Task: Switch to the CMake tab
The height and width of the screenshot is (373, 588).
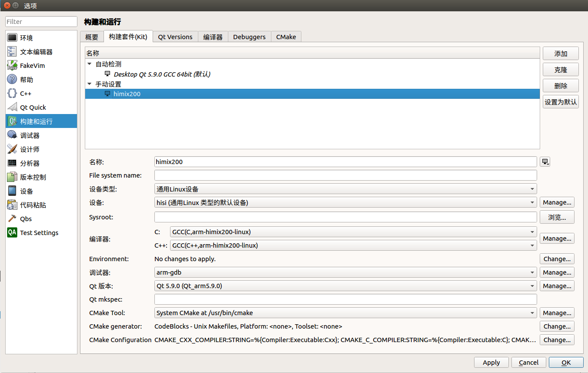Action: coord(286,37)
